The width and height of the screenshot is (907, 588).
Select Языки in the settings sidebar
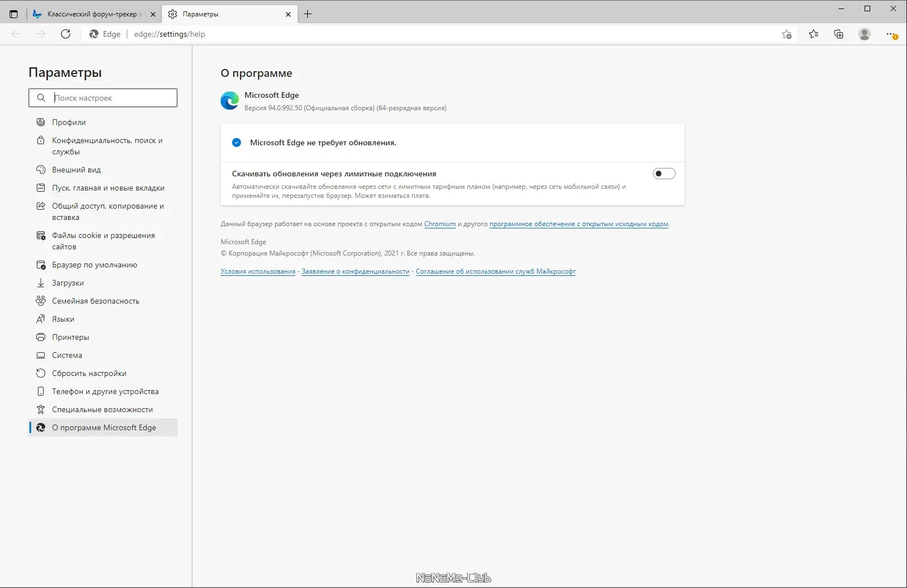pos(63,319)
